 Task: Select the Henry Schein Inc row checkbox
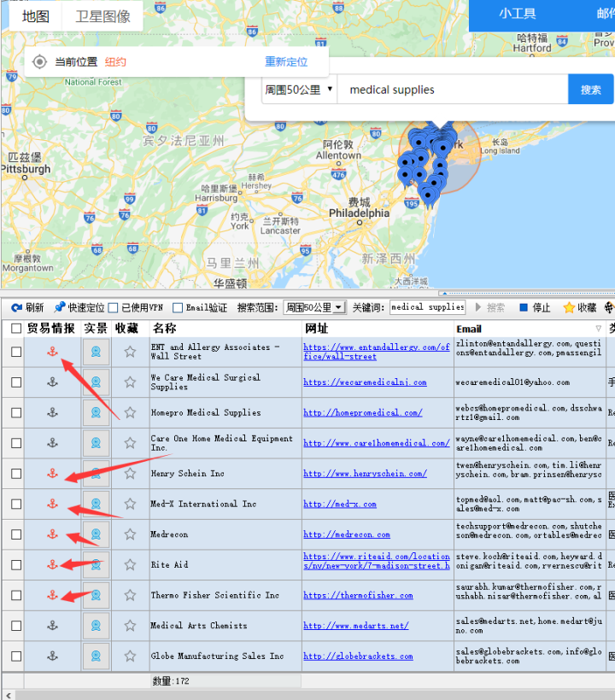coord(16,473)
